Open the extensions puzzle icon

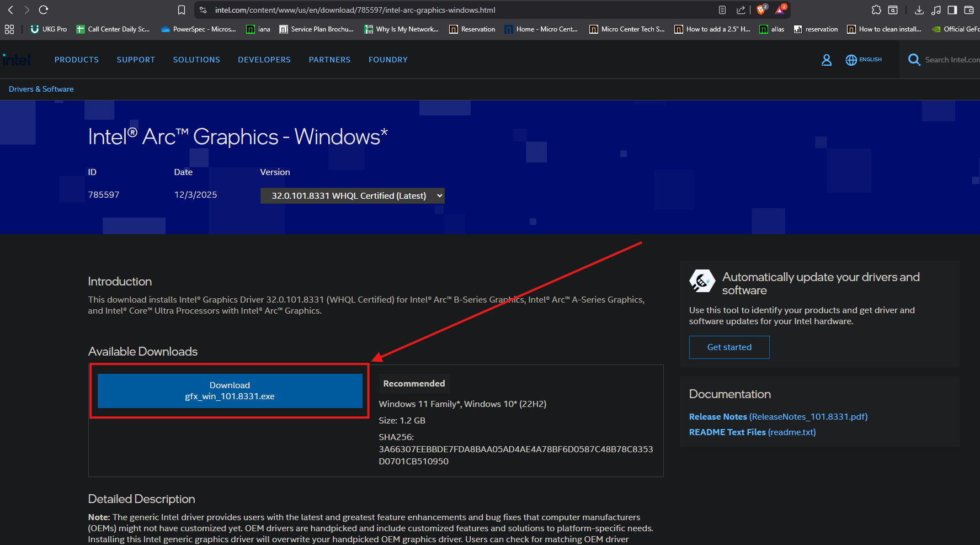(x=876, y=10)
